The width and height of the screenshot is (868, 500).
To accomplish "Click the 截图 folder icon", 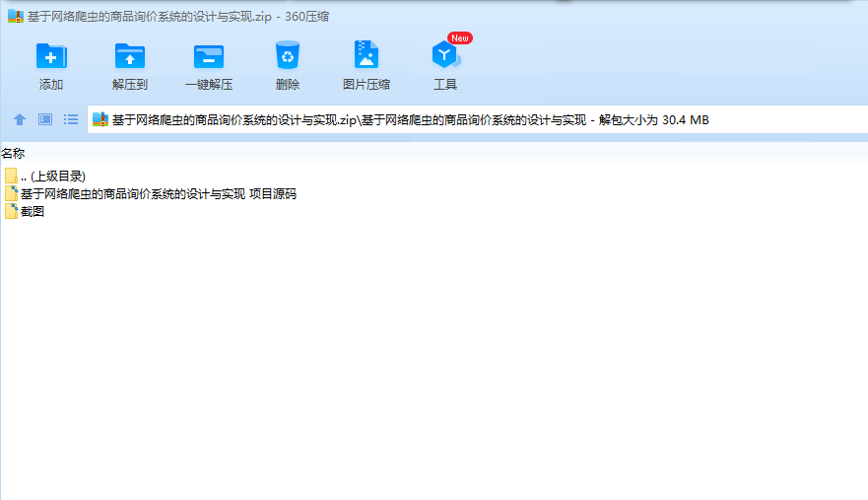I will coord(11,211).
